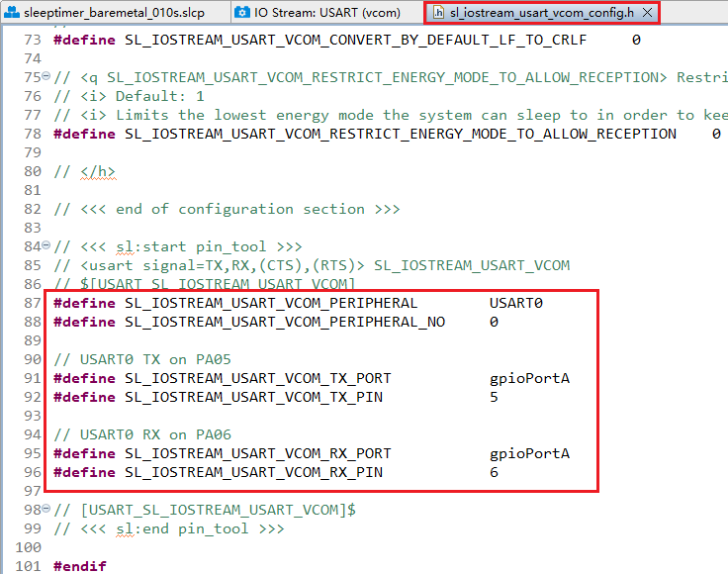Fold the comment block at line 98
Viewport: 728px width, 574px height.
45,510
